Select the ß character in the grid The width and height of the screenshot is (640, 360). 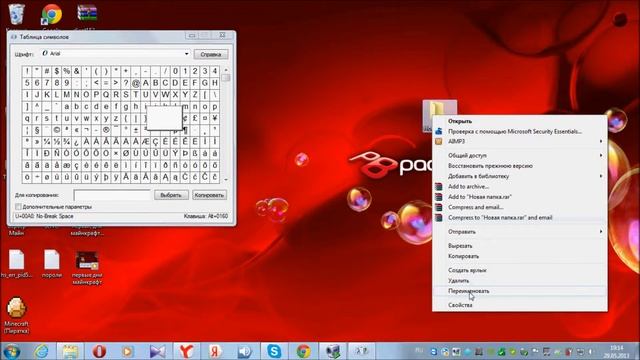[195, 154]
